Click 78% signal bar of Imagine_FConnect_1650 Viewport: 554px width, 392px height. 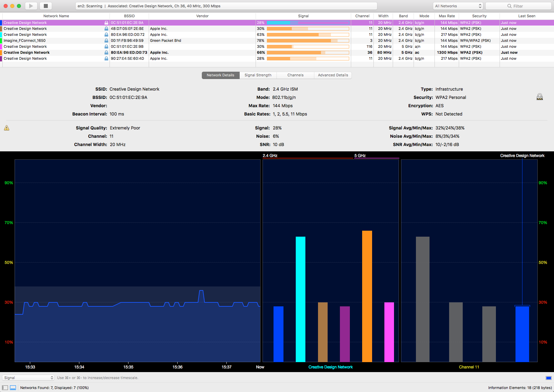pos(308,40)
